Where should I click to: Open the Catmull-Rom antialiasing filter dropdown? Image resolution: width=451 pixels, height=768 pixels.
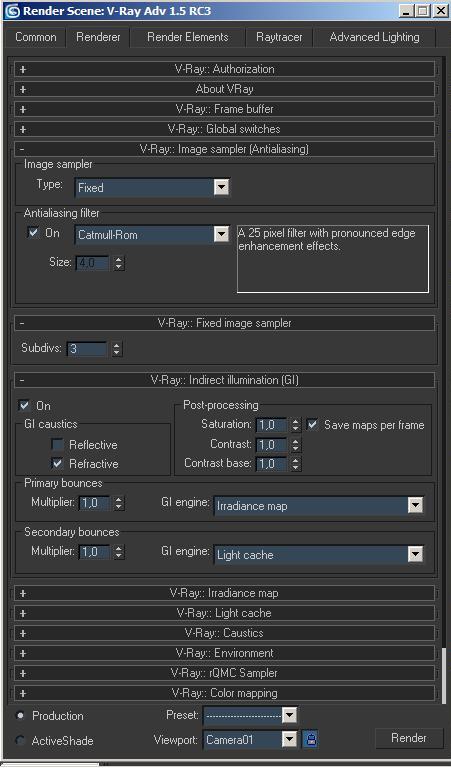152,235
